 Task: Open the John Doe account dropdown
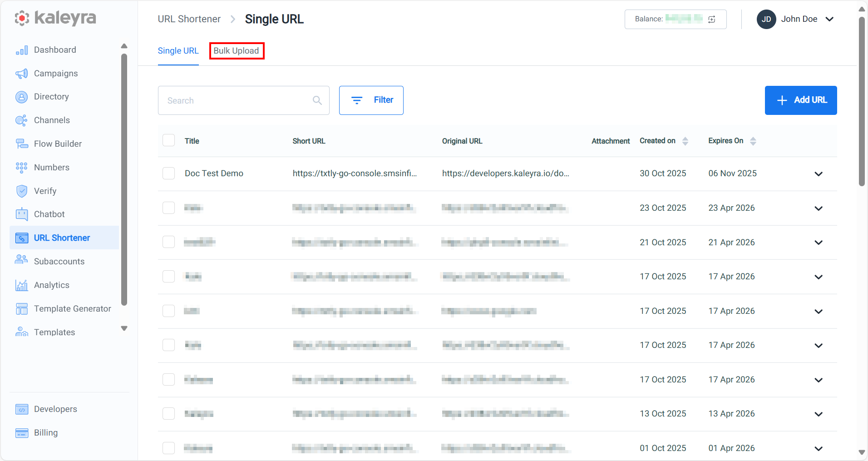point(829,19)
